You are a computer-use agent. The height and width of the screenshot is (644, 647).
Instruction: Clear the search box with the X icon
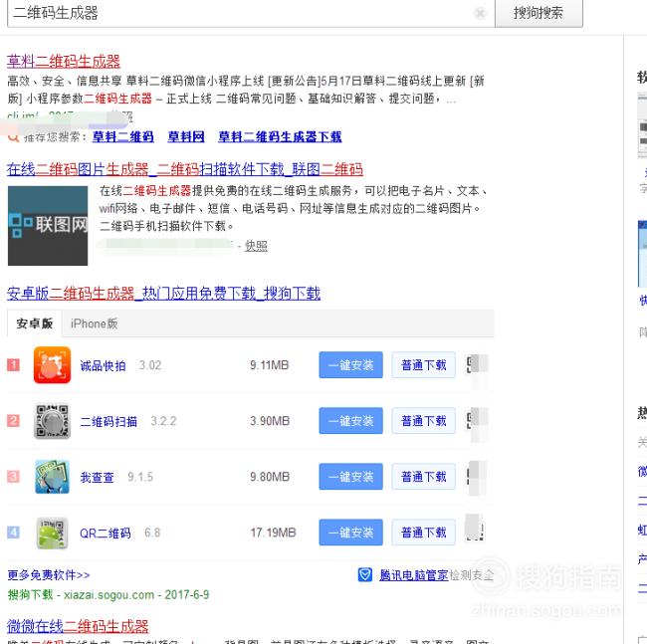pos(480,13)
